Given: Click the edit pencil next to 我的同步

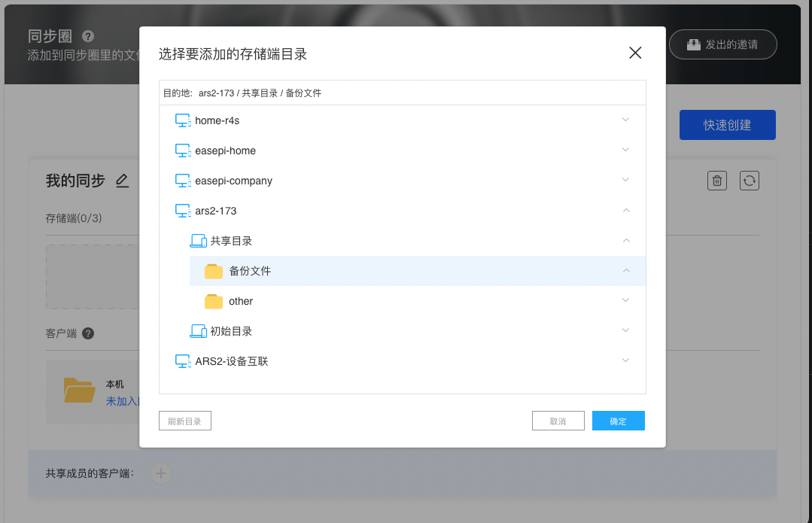Looking at the screenshot, I should [122, 181].
